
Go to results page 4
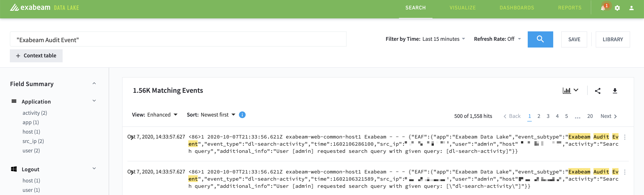(557, 116)
